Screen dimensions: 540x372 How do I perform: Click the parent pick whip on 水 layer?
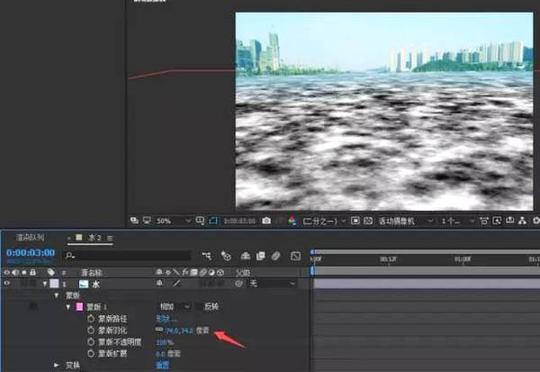click(x=239, y=283)
